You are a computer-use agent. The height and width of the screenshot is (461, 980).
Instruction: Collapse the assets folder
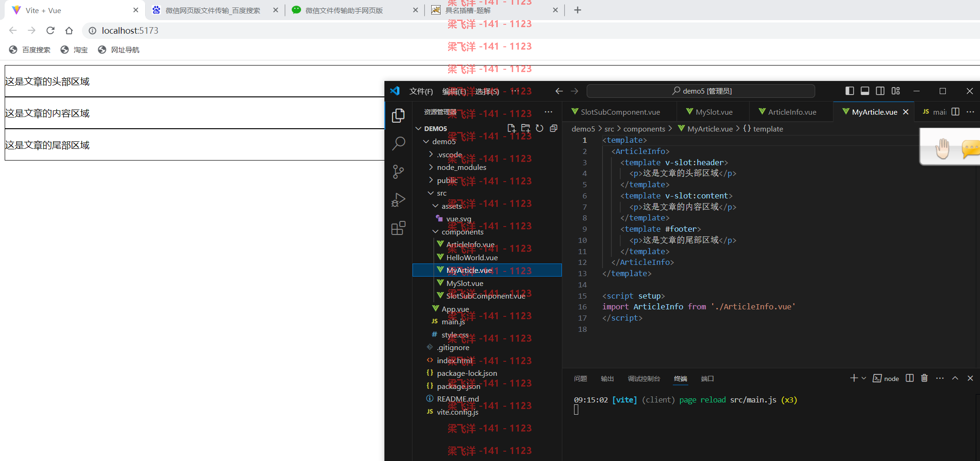click(435, 206)
